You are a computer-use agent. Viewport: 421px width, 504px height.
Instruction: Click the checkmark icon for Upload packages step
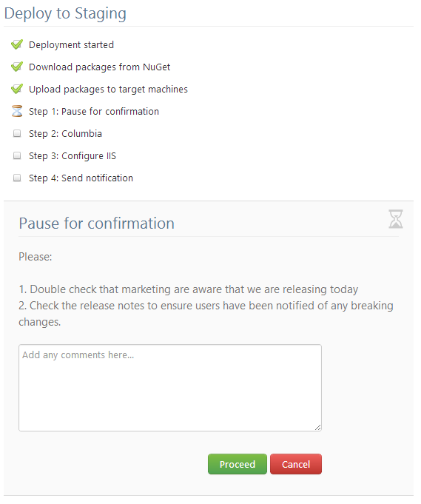click(x=17, y=89)
